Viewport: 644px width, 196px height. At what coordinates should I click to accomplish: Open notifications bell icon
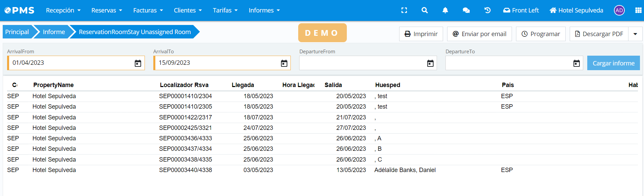click(445, 10)
